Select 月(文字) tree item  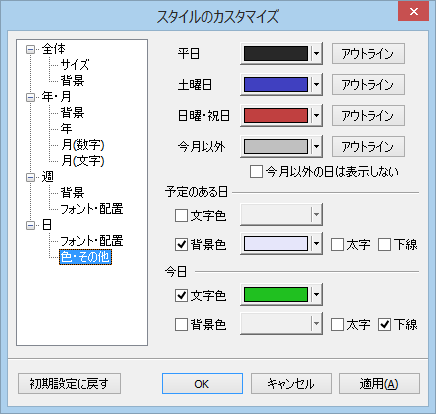[x=83, y=161]
